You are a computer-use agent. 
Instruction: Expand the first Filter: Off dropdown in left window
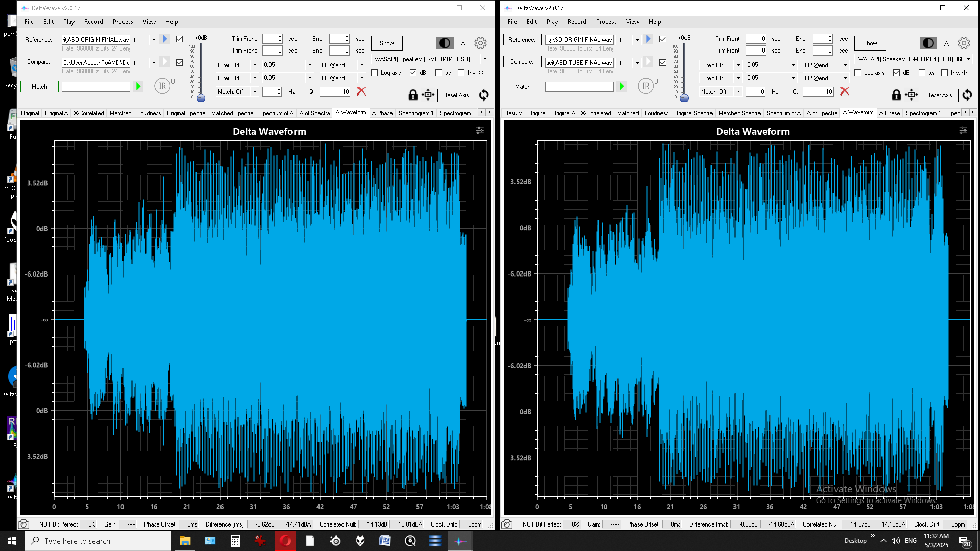click(237, 65)
